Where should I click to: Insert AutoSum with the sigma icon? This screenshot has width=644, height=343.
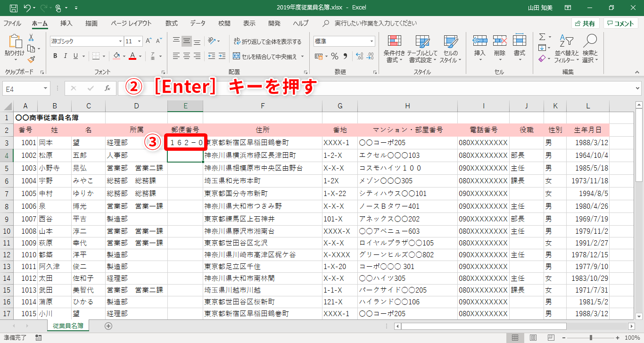pyautogui.click(x=542, y=37)
